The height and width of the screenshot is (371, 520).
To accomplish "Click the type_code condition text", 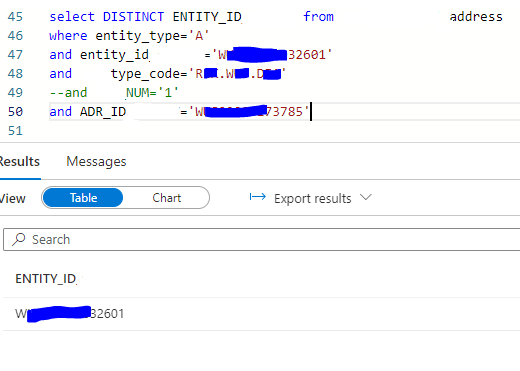I will tap(198, 74).
